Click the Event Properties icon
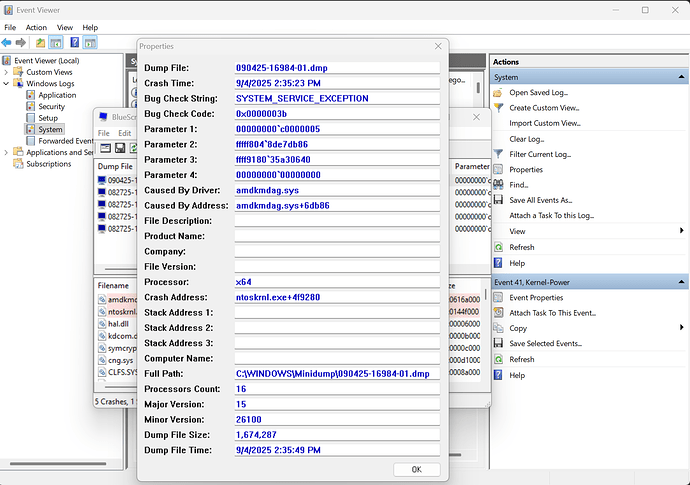The height and width of the screenshot is (485, 690). [498, 298]
